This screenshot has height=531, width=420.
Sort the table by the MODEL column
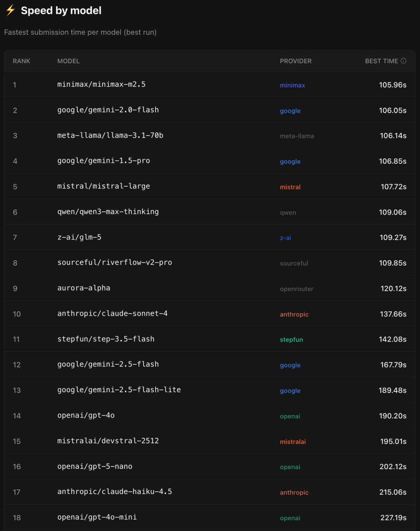68,61
